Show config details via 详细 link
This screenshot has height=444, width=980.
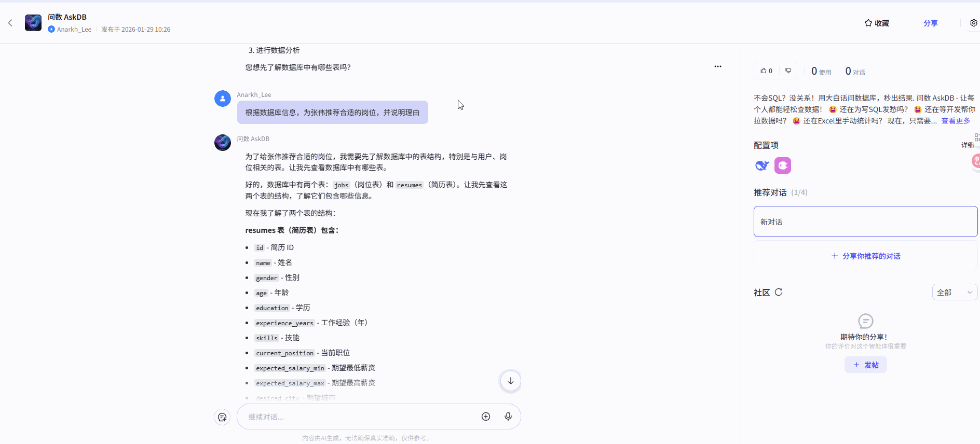(968, 145)
